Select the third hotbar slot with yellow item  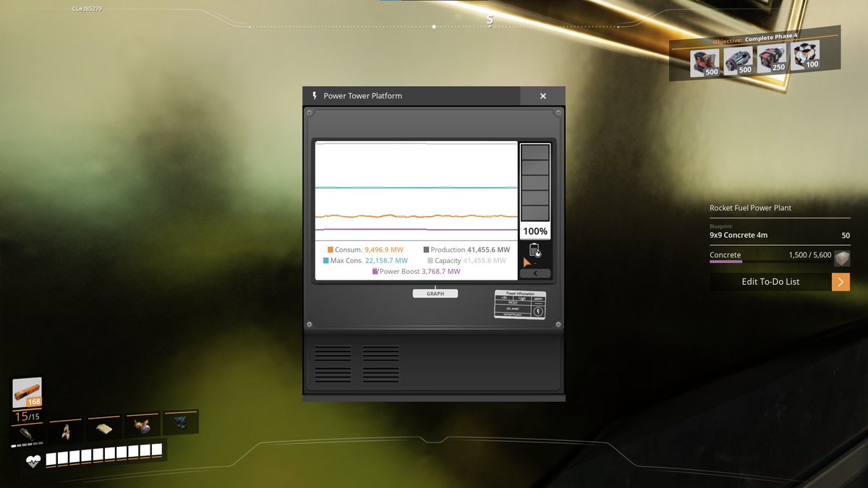click(x=103, y=428)
